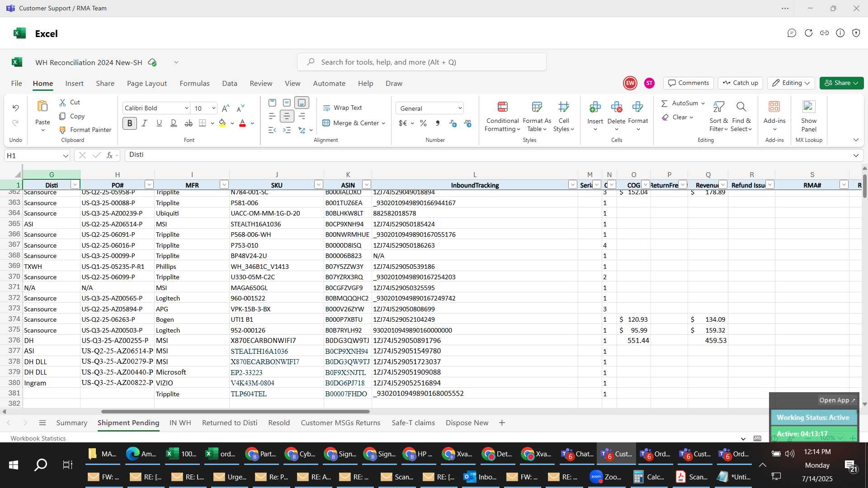Click the Name Box showing H1
Viewport: 868px width, 488px height.
pos(37,155)
